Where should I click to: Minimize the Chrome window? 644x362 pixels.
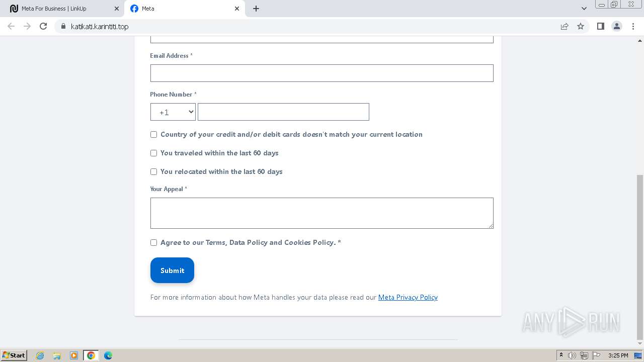[x=601, y=5]
